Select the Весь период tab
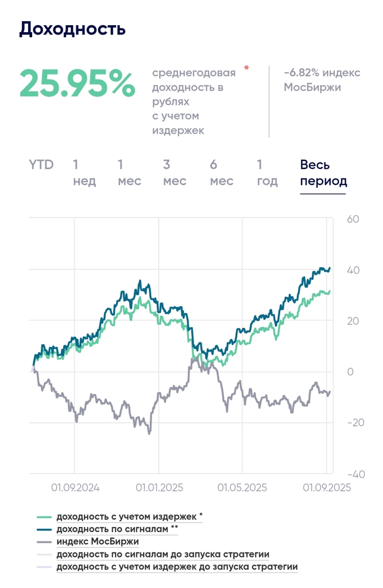 coord(323,173)
